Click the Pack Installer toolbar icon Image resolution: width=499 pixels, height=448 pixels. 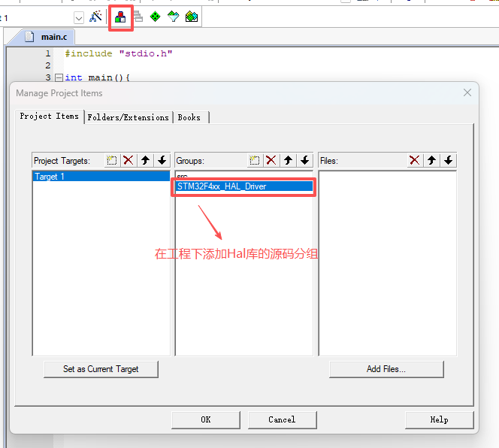[x=192, y=17]
